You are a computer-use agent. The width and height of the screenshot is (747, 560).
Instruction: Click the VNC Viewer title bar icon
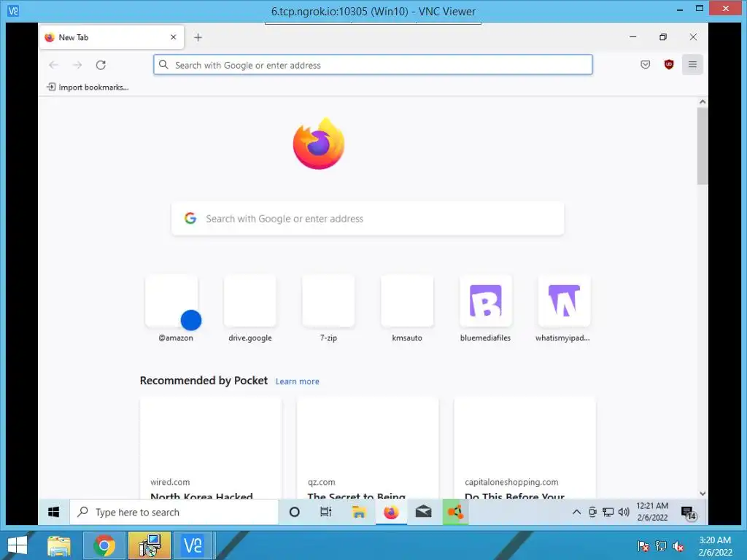tap(13, 10)
